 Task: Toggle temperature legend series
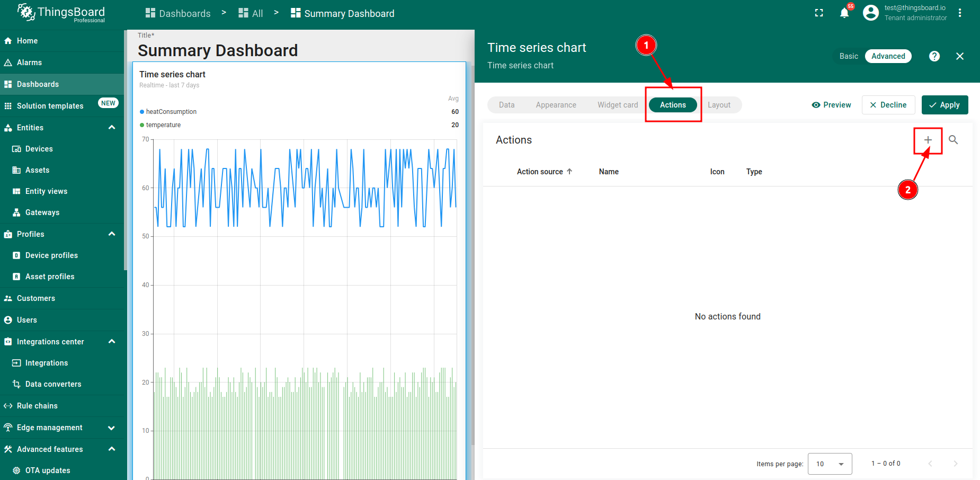point(160,125)
